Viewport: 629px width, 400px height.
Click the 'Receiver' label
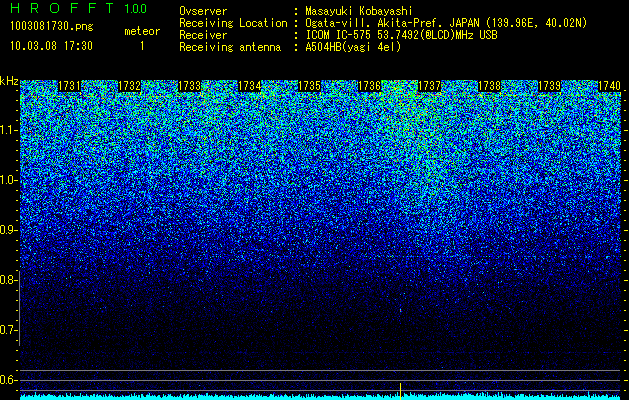pyautogui.click(x=203, y=35)
